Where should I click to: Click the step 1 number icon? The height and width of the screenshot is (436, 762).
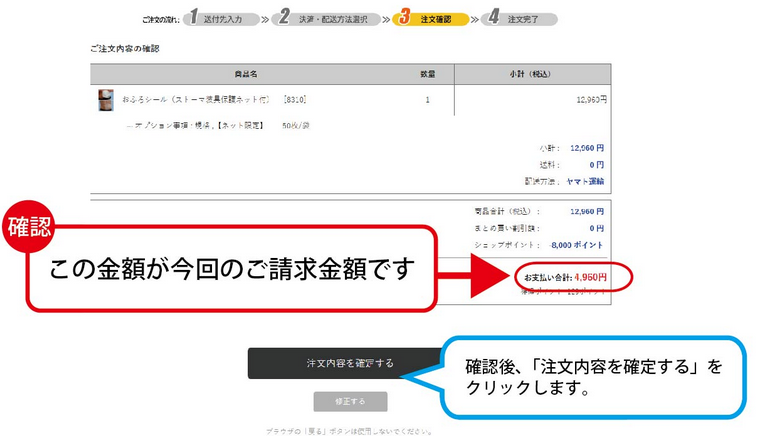(194, 17)
